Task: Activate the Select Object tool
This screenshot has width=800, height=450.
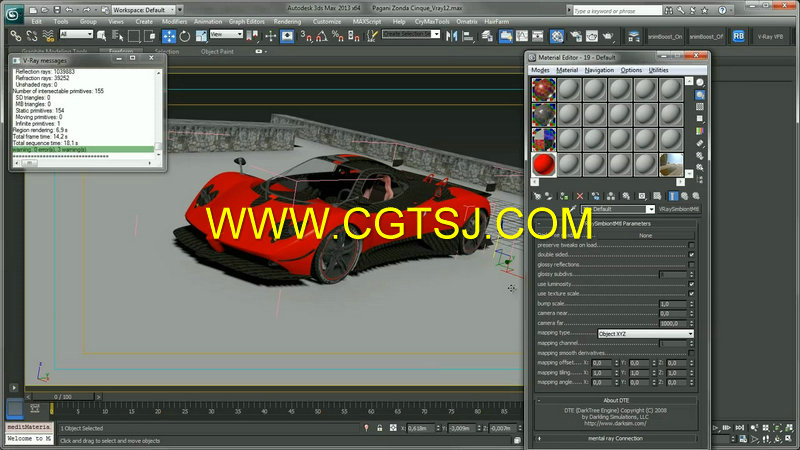Action: pos(102,36)
